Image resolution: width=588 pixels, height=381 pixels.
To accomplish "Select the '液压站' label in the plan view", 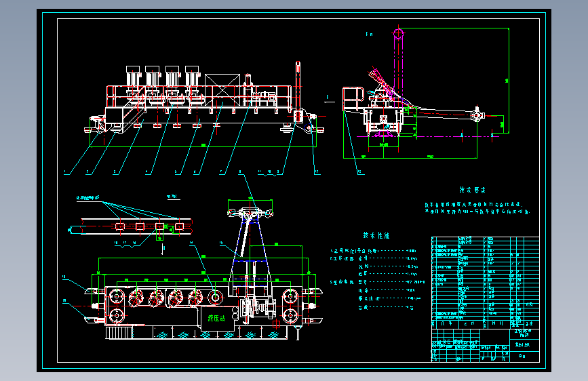I will click(217, 319).
